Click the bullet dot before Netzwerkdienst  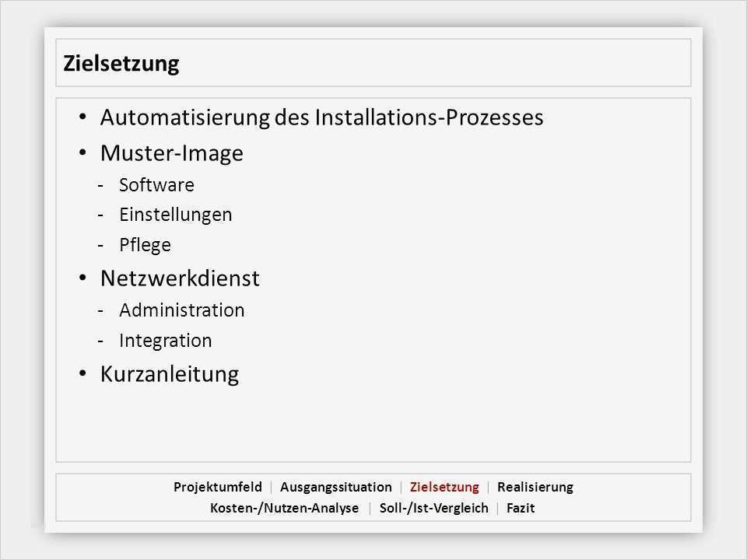pyautogui.click(x=84, y=278)
